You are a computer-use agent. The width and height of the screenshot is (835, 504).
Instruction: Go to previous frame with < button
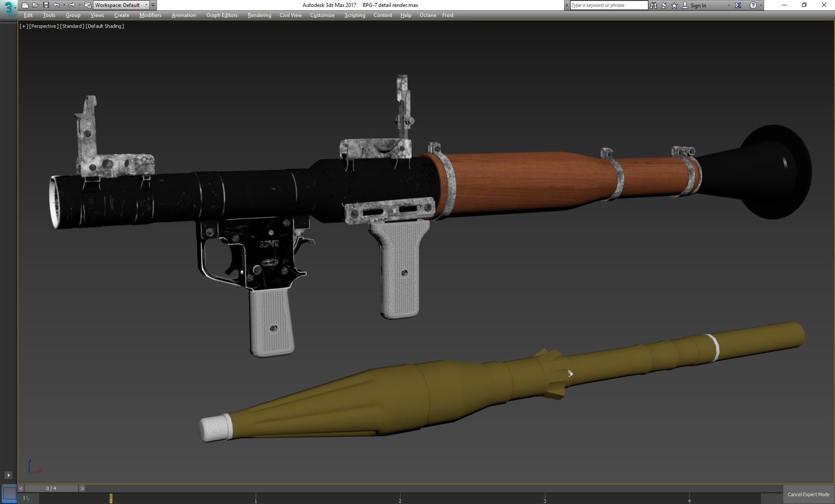21,489
